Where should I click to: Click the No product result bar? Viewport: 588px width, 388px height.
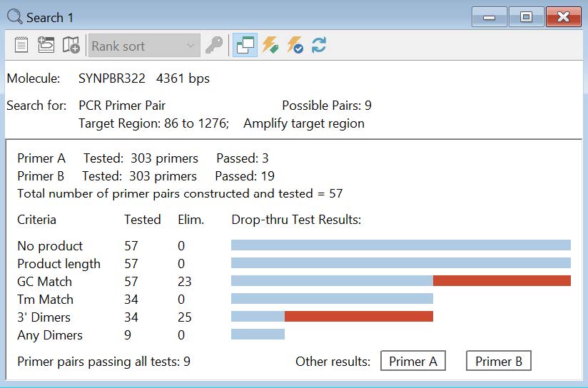point(401,245)
